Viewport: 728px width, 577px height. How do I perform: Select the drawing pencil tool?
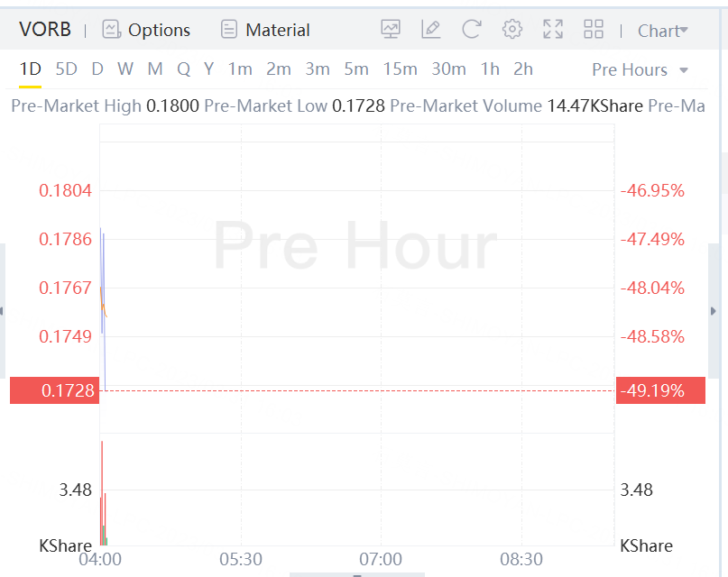tap(431, 30)
